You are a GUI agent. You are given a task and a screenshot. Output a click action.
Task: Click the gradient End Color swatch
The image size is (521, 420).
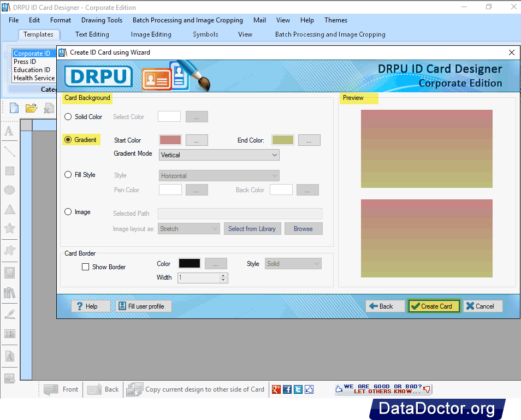pos(283,140)
